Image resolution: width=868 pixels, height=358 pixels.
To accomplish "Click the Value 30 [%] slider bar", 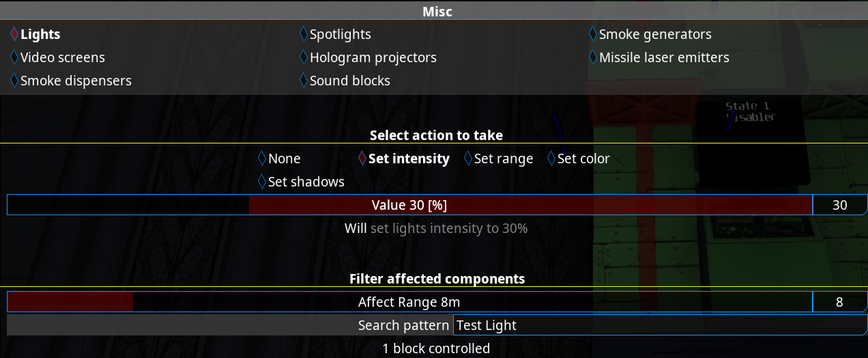I will point(409,205).
